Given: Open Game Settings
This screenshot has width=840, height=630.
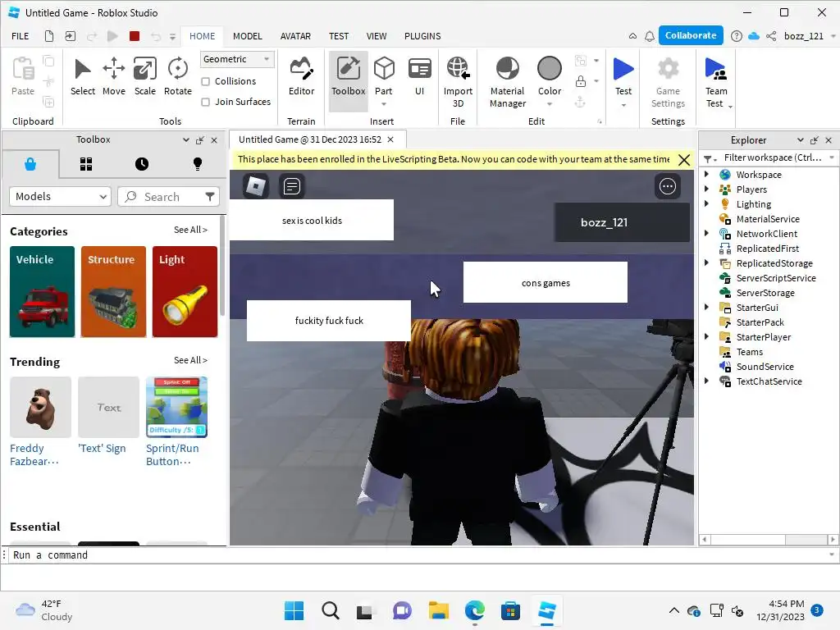Looking at the screenshot, I should coord(668,82).
